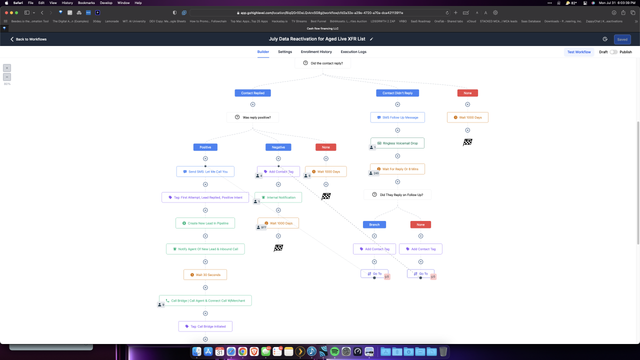
Task: Select the Contact Replied branch
Action: (253, 93)
